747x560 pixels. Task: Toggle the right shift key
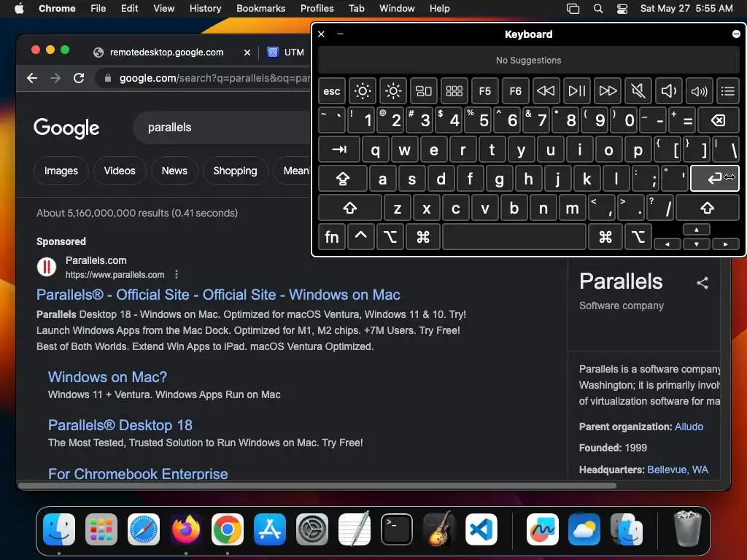(x=708, y=208)
